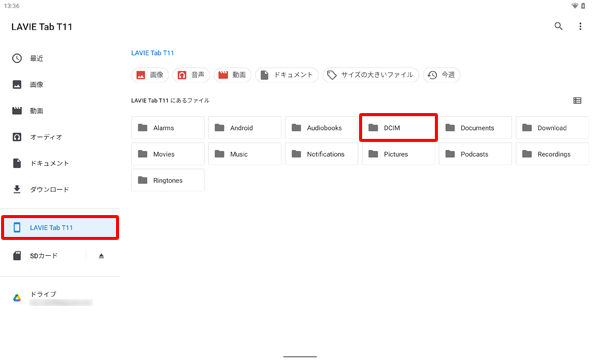
Task: Open the DCIM folder
Action: pos(398,128)
